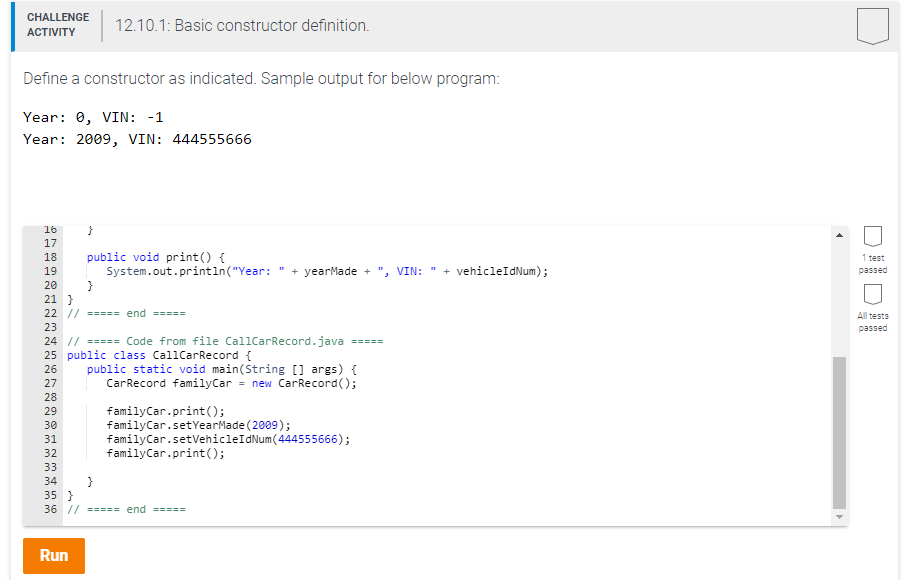Click the 'CarRecord familyCar = new CarRecord();' line
Screen dimensions: 909x580
[x=231, y=383]
